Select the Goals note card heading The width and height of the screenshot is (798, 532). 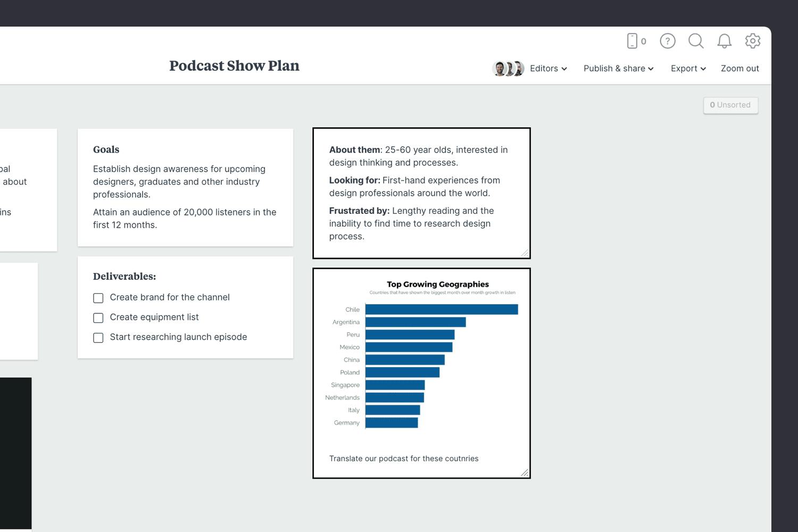(106, 149)
